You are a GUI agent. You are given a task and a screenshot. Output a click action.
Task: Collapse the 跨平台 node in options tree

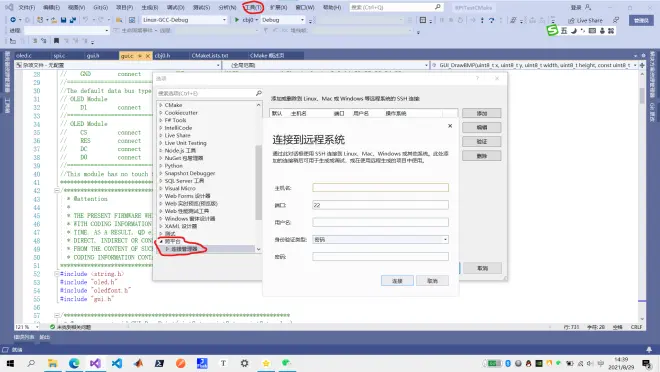161,242
